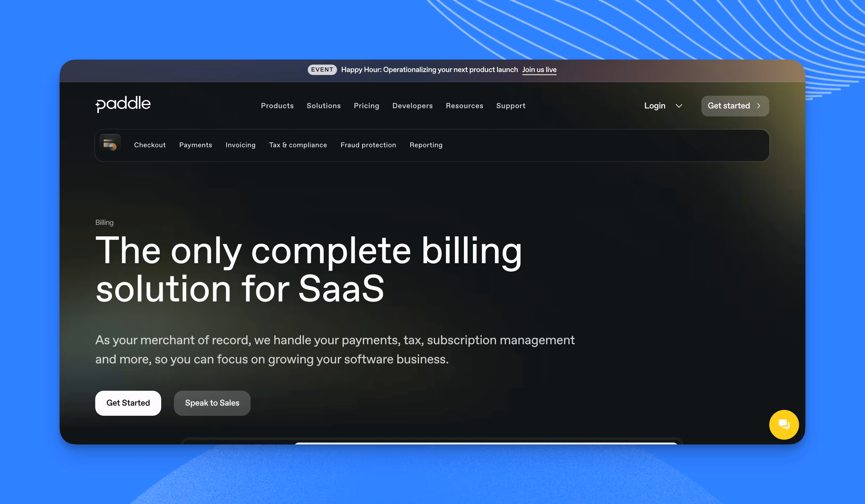This screenshot has height=504, width=865.
Task: Click the arrow icon in Get started
Action: click(x=759, y=106)
